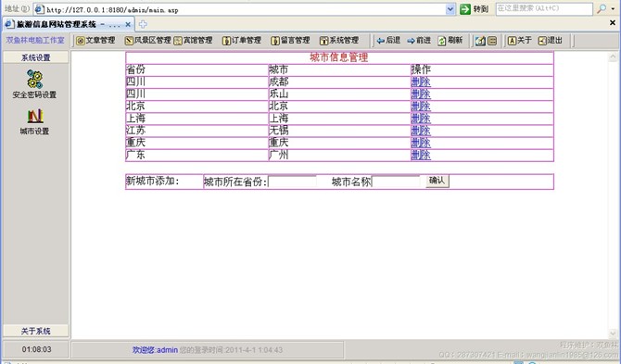
Task: Click the 01:08:03 clock display
Action: coord(36,349)
